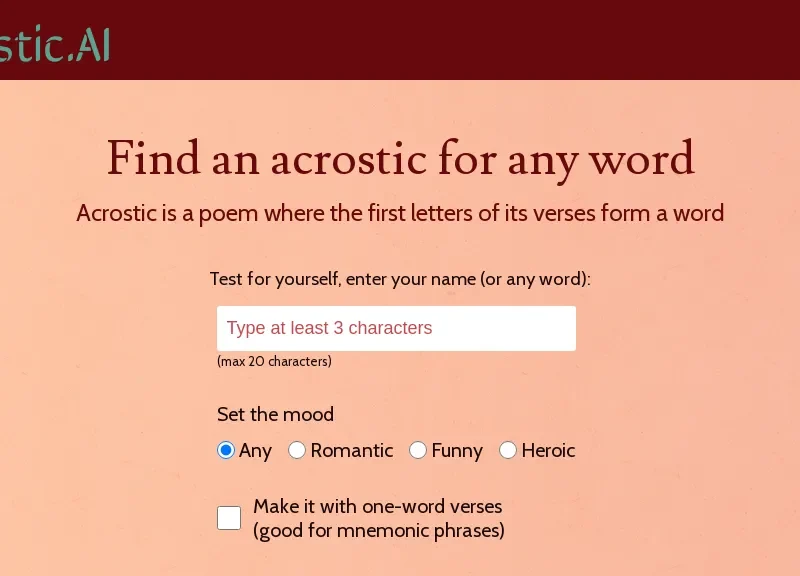Click the '(max 20 characters)' hint text

(x=274, y=361)
